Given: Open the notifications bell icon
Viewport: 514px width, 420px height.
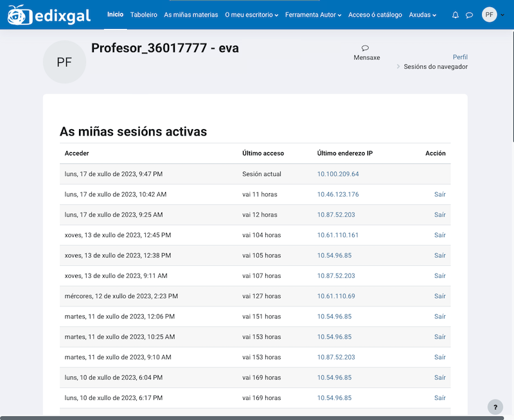Looking at the screenshot, I should [456, 15].
